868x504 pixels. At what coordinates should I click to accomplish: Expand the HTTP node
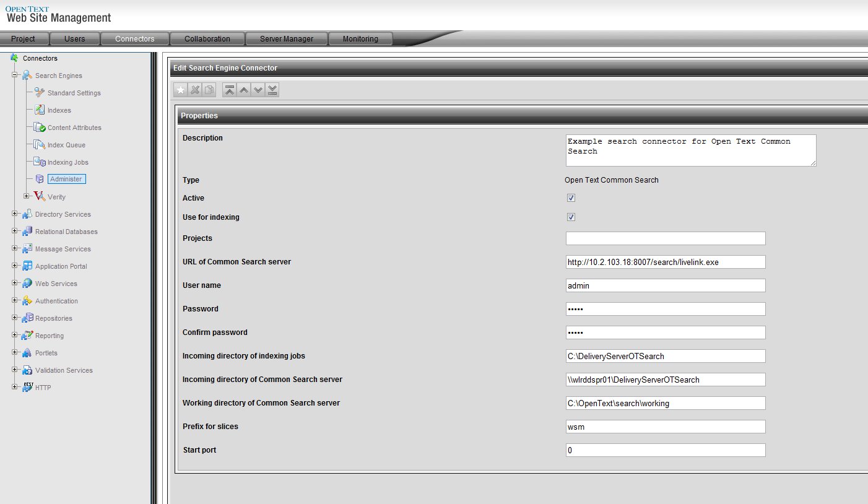(15, 387)
